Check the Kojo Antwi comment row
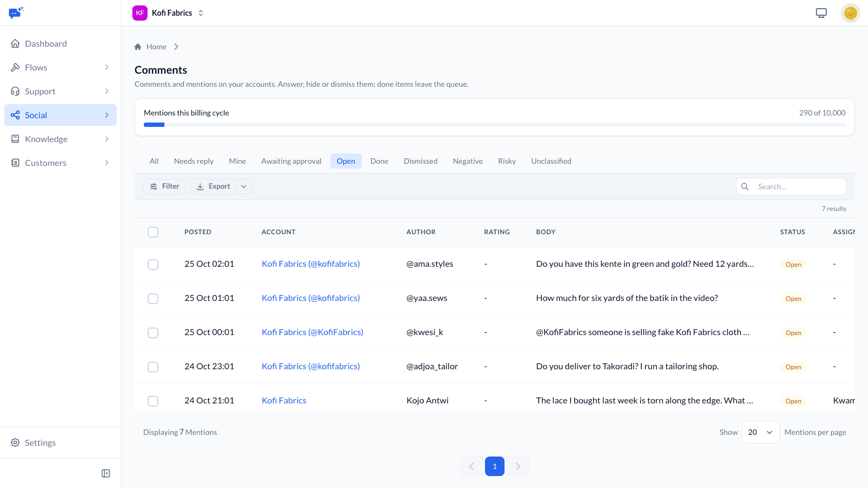Viewport: 868px width, 488px height. pyautogui.click(x=153, y=401)
